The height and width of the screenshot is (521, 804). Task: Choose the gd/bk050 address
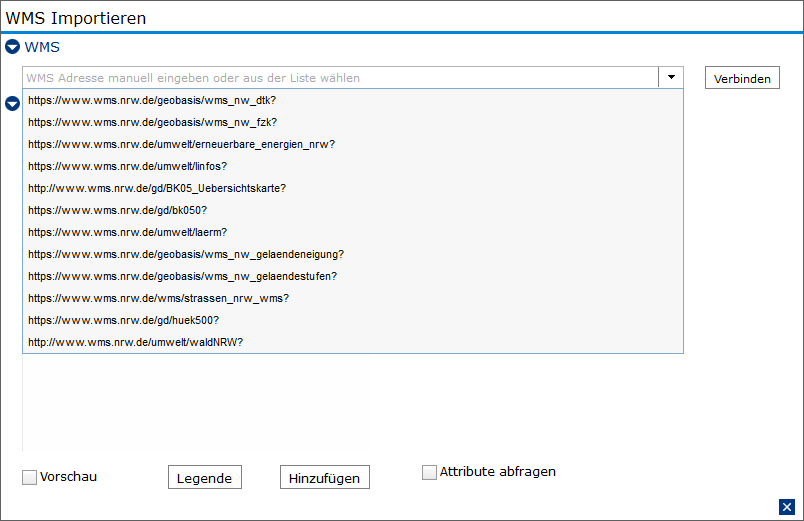[353, 211]
